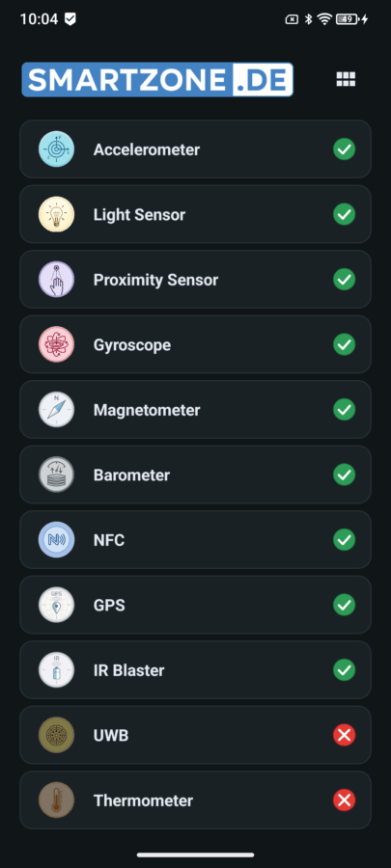Open the Magnetometer label text
The height and width of the screenshot is (868, 391).
point(147,410)
